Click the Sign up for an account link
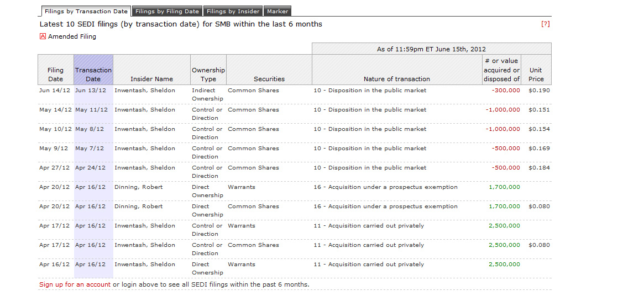This screenshot has height=301, width=644. pos(75,284)
